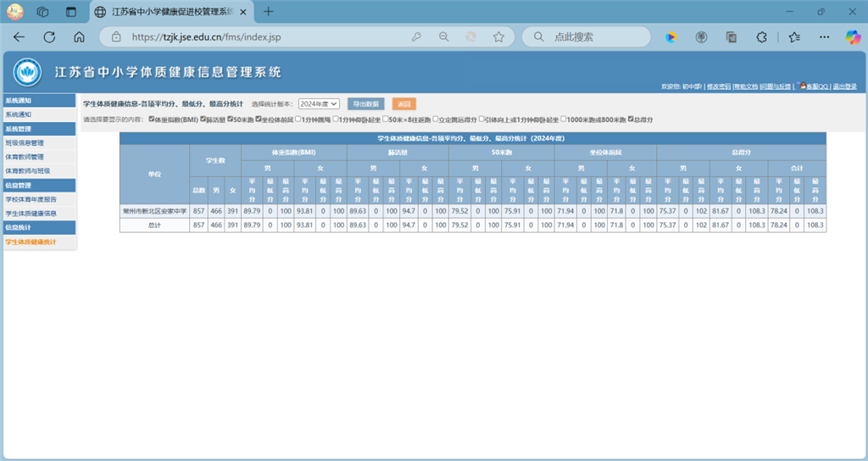Check the 1分钟跳绳 checkbox
Viewport: 868px width, 461px height.
298,119
